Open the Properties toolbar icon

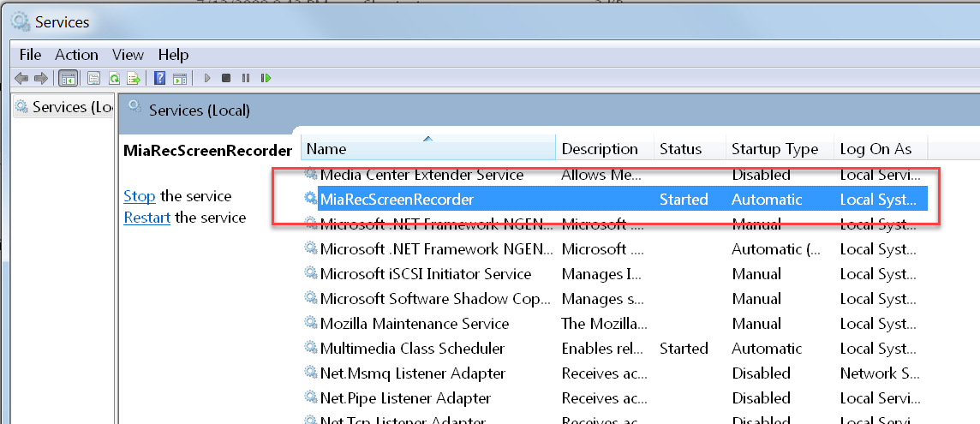pyautogui.click(x=93, y=78)
